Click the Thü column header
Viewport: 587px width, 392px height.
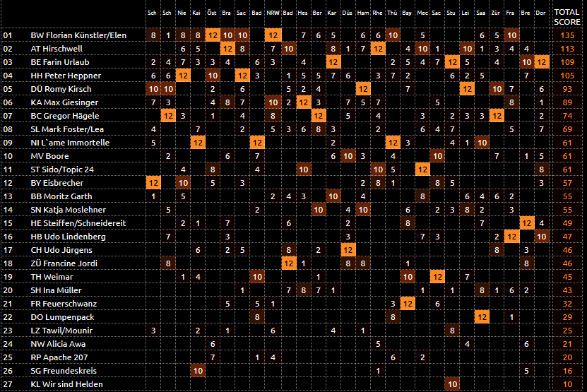click(x=392, y=13)
